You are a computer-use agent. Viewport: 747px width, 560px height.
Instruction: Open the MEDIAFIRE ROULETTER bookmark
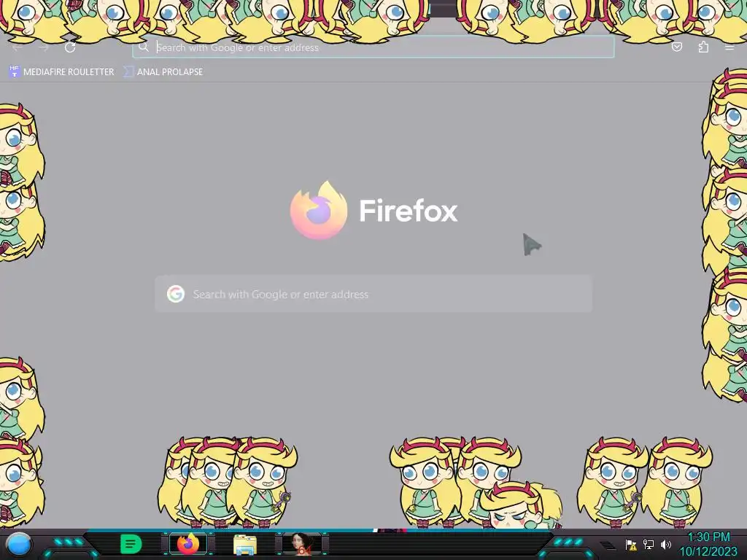point(62,72)
